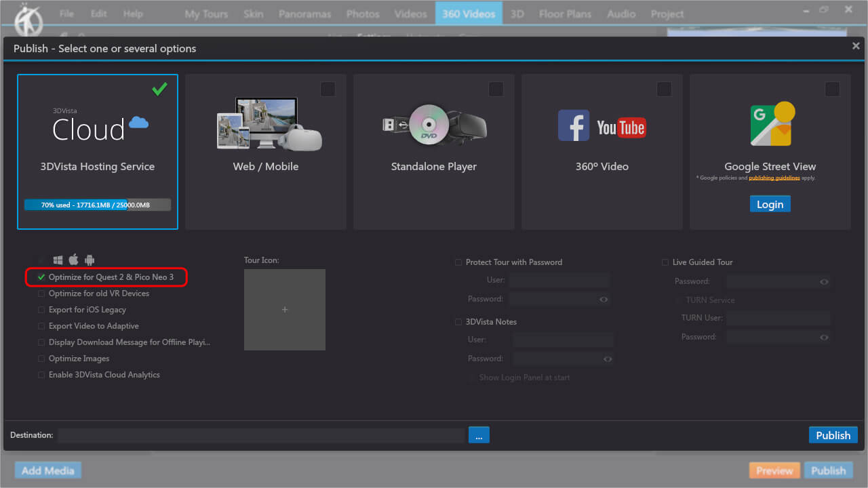This screenshot has width=868, height=488.
Task: Click the DVD and headset image
Action: point(434,125)
